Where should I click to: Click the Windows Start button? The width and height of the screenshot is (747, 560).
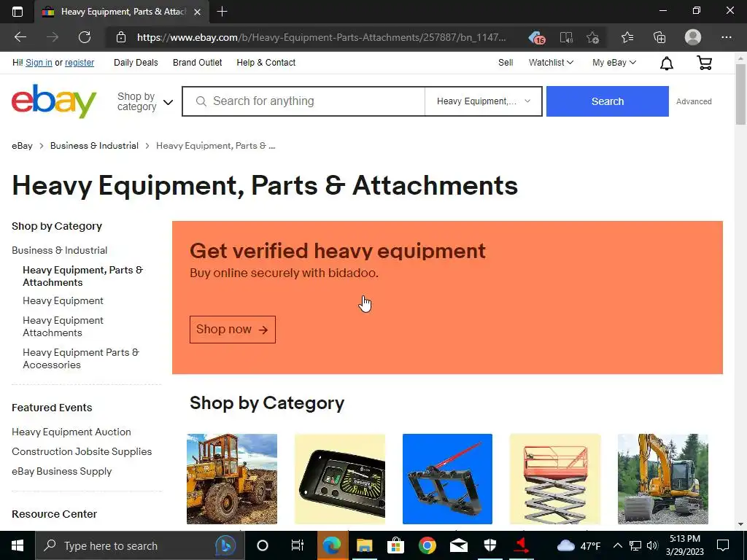[x=18, y=545]
